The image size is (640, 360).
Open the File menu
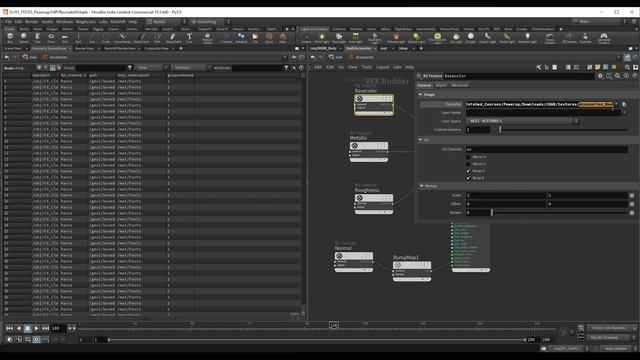click(9, 22)
